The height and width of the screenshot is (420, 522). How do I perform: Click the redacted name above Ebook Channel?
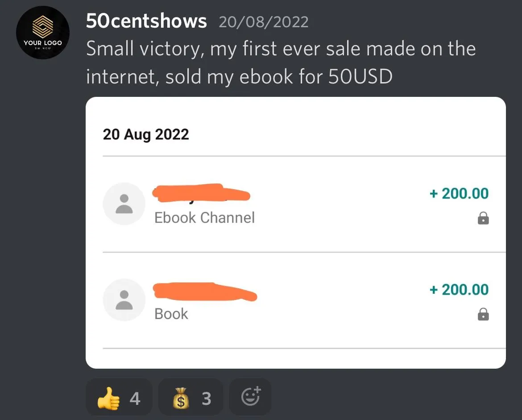click(201, 193)
